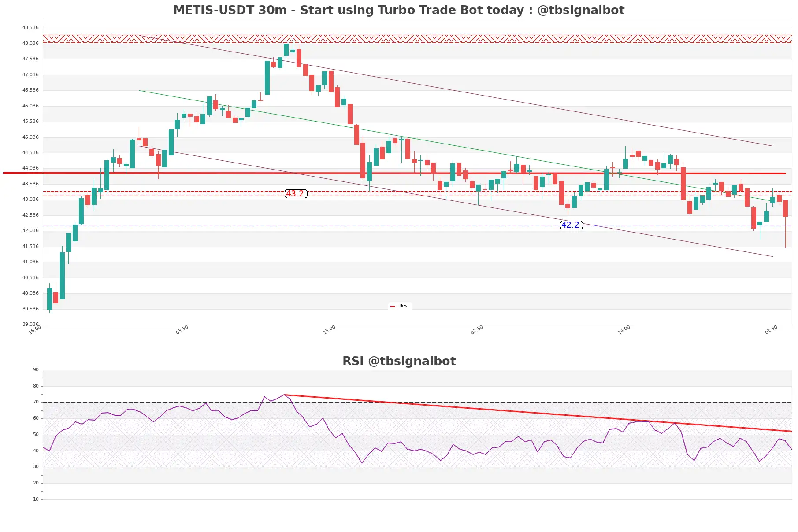798x532 pixels.
Task: Click the 41.536 price axis label
Action: 30,246
